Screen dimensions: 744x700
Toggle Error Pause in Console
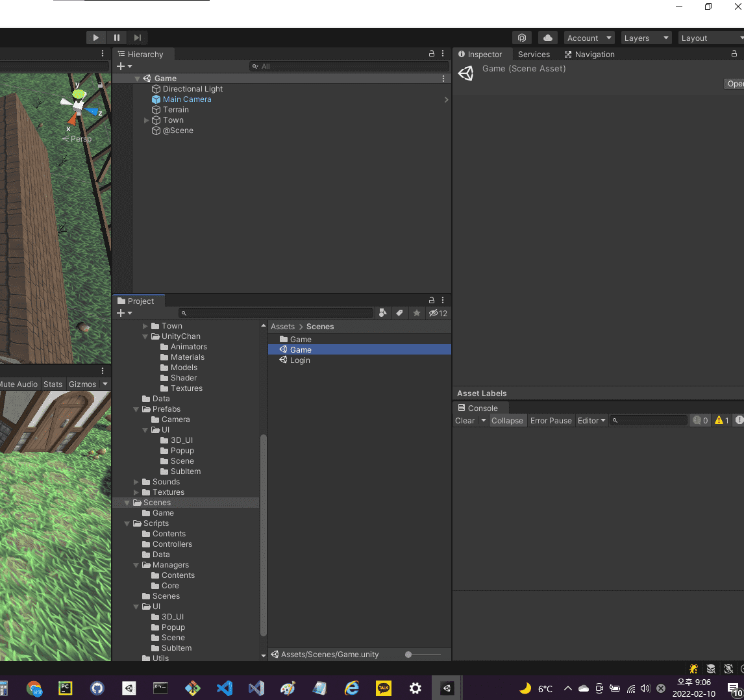pos(551,421)
